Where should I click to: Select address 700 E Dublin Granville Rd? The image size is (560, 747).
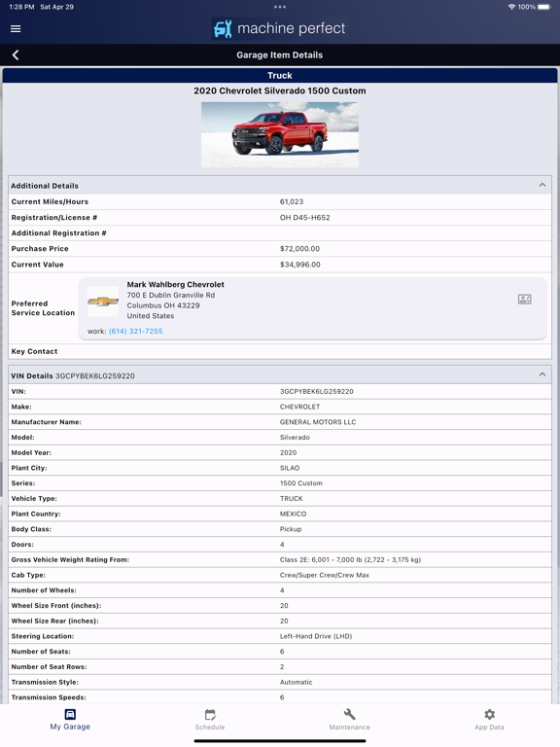click(171, 295)
